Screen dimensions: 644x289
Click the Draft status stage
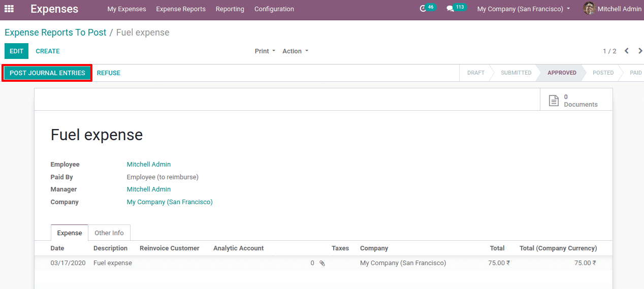coord(476,73)
